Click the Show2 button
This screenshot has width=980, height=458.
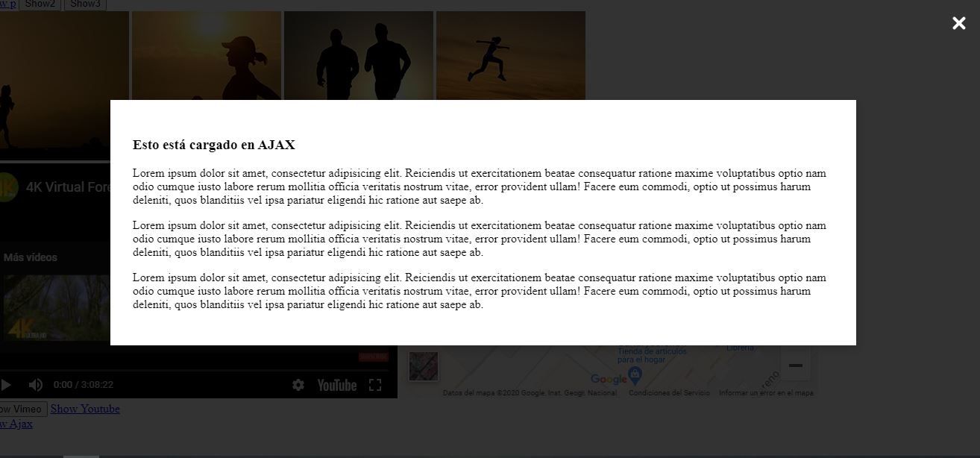point(40,4)
